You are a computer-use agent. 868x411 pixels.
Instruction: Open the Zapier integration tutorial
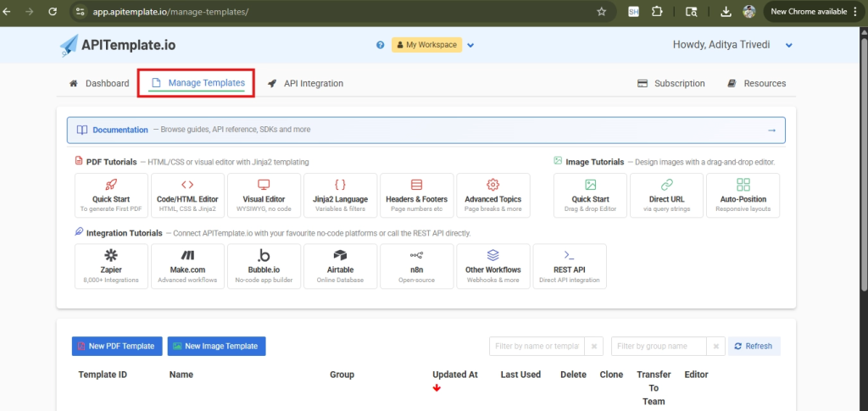[111, 266]
